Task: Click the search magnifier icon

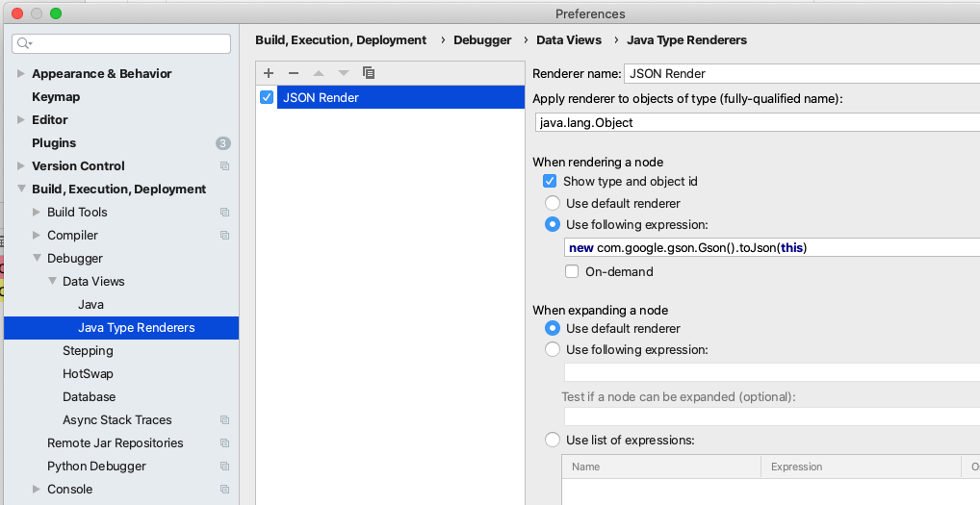Action: 24,43
